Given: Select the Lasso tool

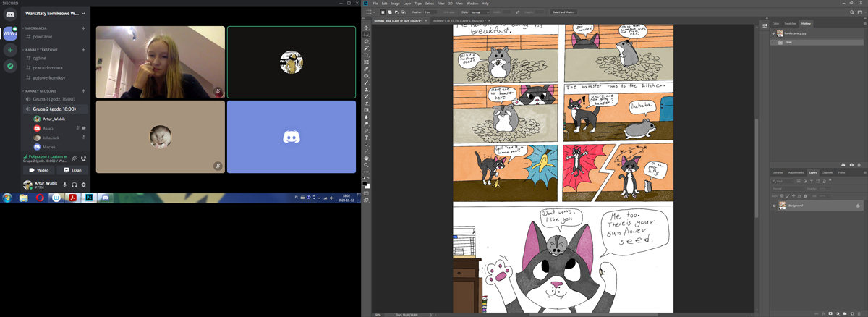Looking at the screenshot, I should click(x=367, y=41).
